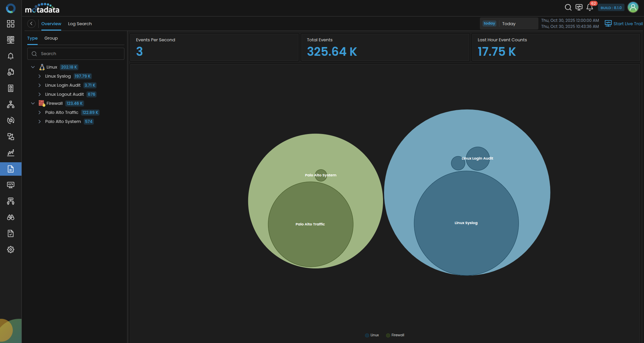Click the Linux Syslog bubble in chart
The width and height of the screenshot is (644, 343).
pyautogui.click(x=466, y=223)
